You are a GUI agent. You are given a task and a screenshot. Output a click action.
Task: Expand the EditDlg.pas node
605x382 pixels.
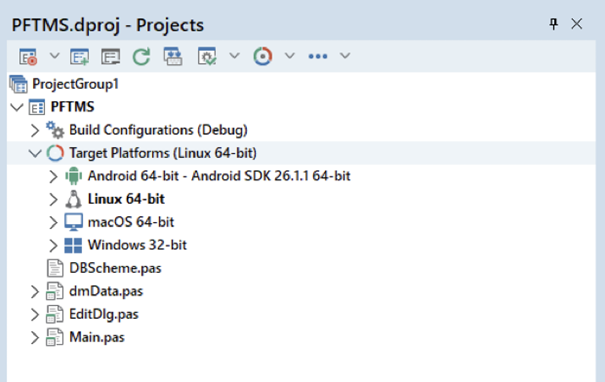click(x=35, y=315)
